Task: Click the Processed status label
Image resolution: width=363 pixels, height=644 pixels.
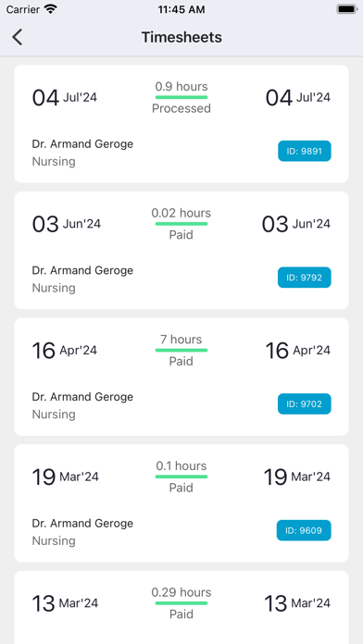Action: pyautogui.click(x=181, y=108)
